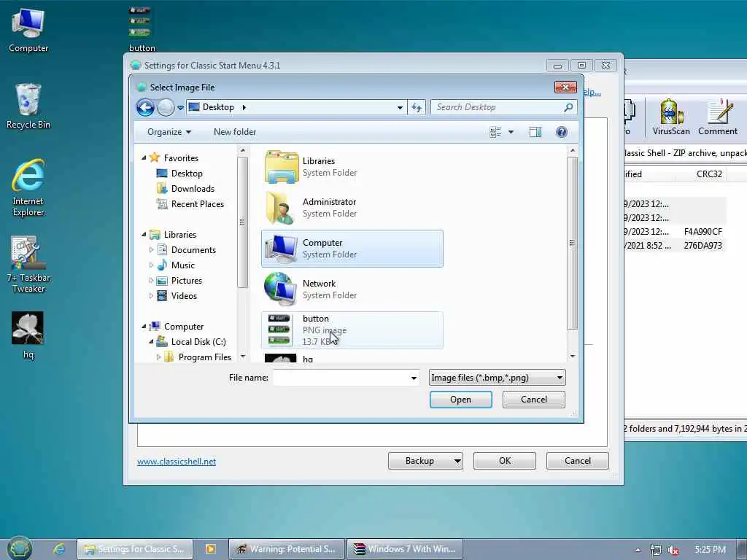Select the hq image on desktop

(x=28, y=335)
